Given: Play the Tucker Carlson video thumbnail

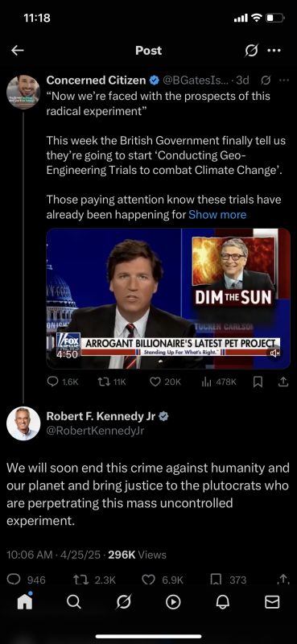Looking at the screenshot, I should [168, 298].
